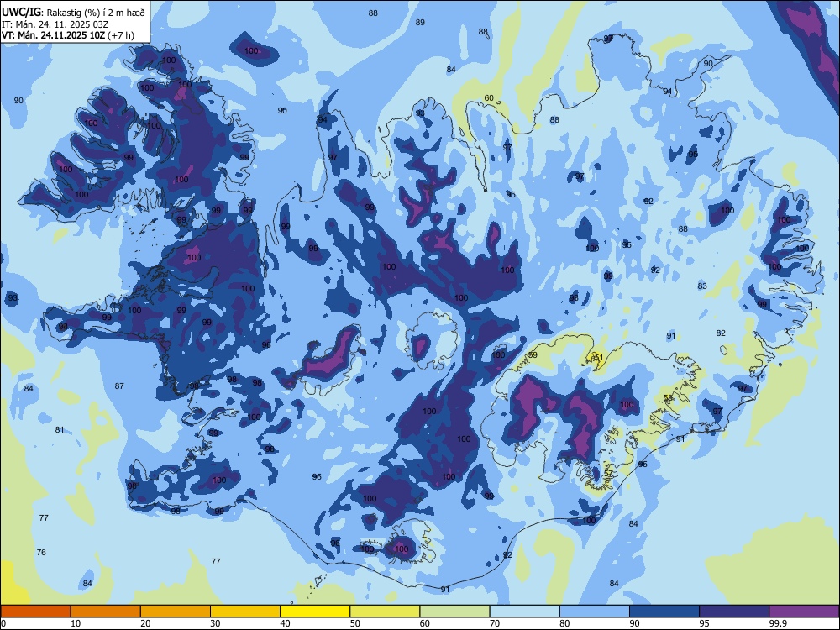Click the legend label '99.9'
Viewport: 840px width, 630px height.
(x=778, y=623)
